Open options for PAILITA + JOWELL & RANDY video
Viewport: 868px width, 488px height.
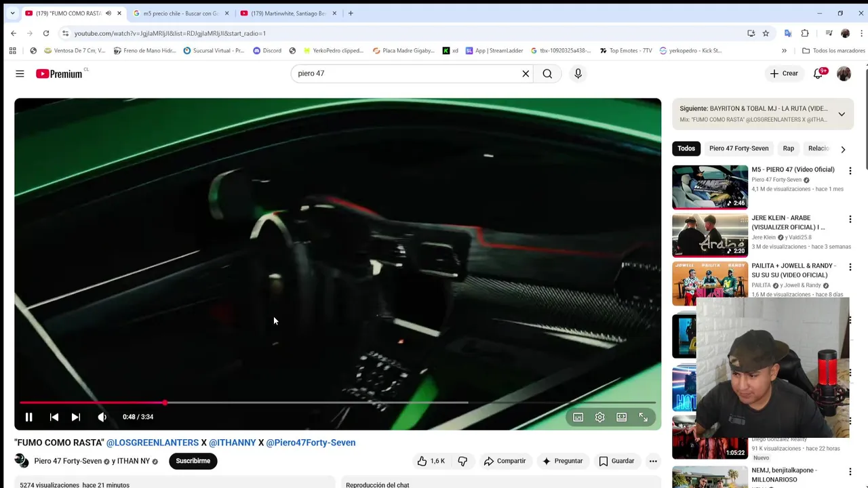pos(850,267)
